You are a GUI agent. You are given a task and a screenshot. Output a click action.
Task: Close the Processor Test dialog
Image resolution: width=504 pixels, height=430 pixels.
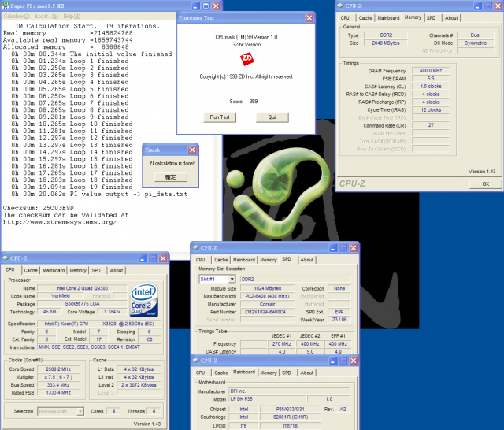[x=309, y=17]
